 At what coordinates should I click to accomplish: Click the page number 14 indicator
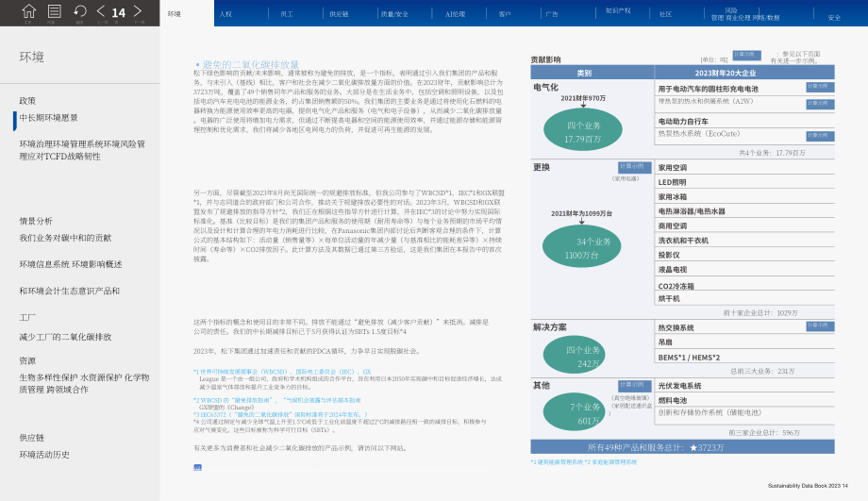[x=119, y=12]
